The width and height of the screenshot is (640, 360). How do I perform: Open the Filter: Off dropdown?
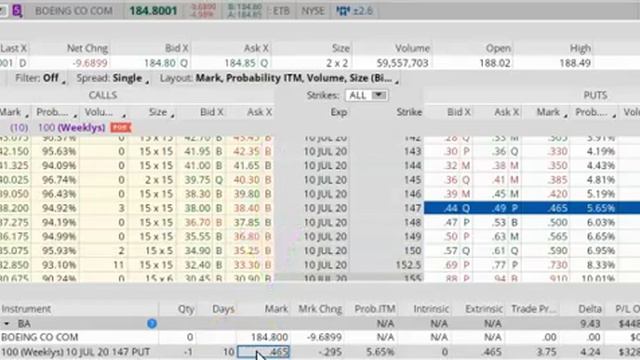click(40, 78)
